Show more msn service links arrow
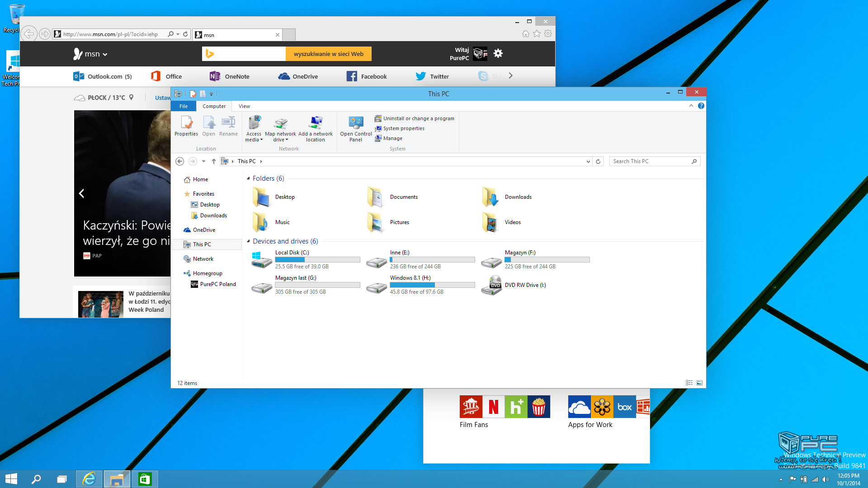The image size is (868, 488). click(510, 76)
